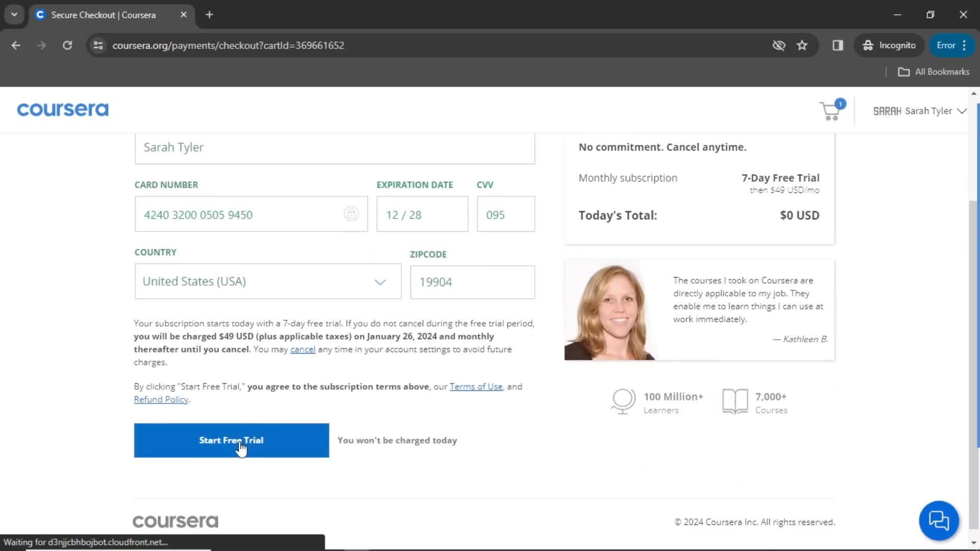The height and width of the screenshot is (551, 980).
Task: Open the Terms of Use link
Action: click(476, 387)
